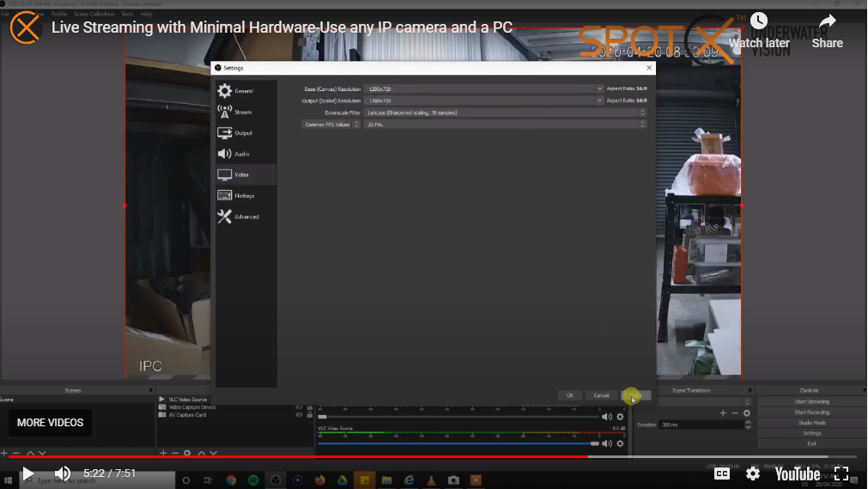This screenshot has height=489, width=868.
Task: Play the YouTube video
Action: 27,474
